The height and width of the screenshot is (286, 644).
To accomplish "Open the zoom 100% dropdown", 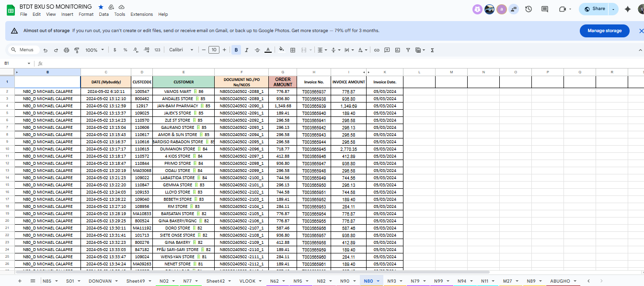I will [94, 50].
